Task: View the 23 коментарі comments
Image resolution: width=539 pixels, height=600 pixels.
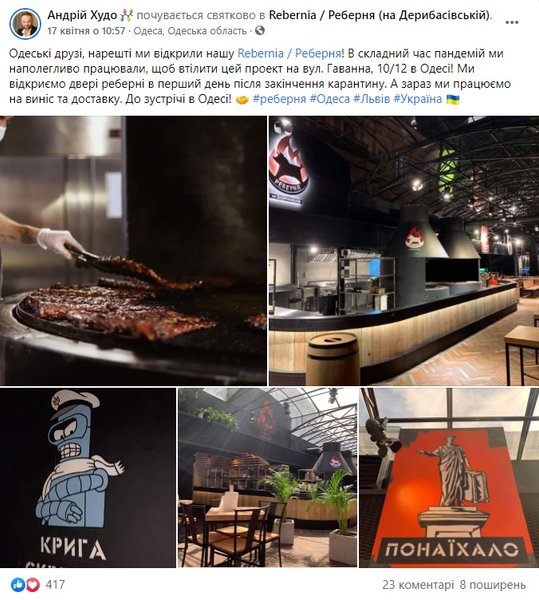Action: coord(418,585)
